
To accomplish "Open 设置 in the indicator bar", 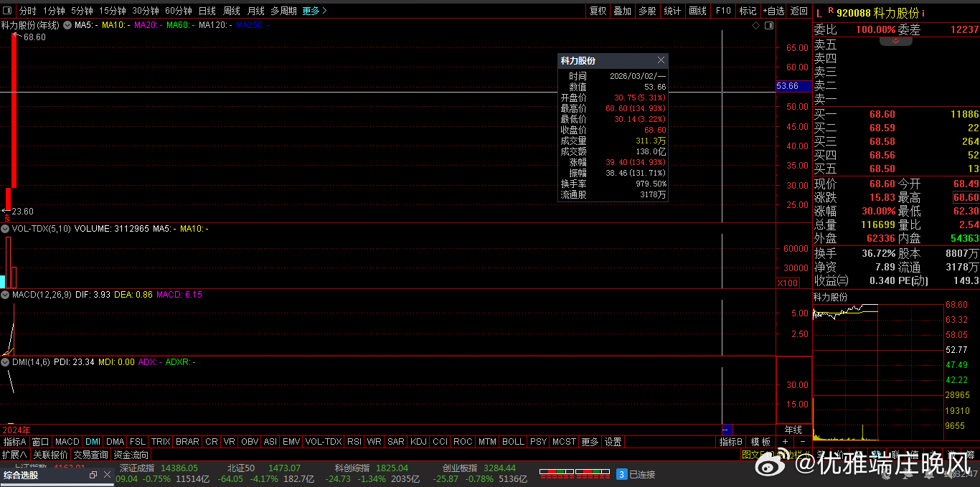I will pos(613,442).
